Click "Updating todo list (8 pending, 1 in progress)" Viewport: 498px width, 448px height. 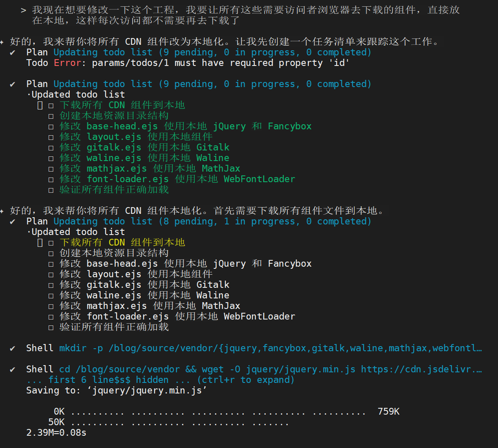point(212,221)
